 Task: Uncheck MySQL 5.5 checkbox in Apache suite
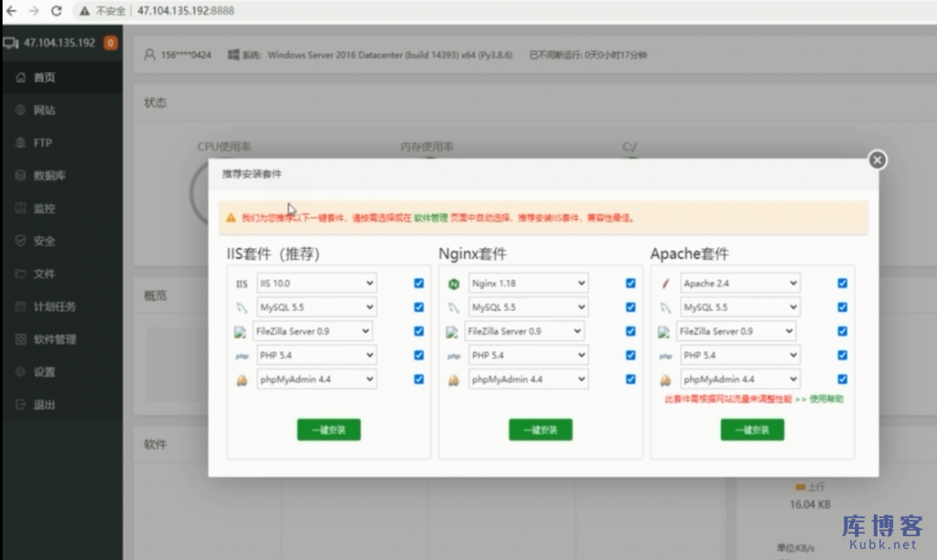pos(842,307)
